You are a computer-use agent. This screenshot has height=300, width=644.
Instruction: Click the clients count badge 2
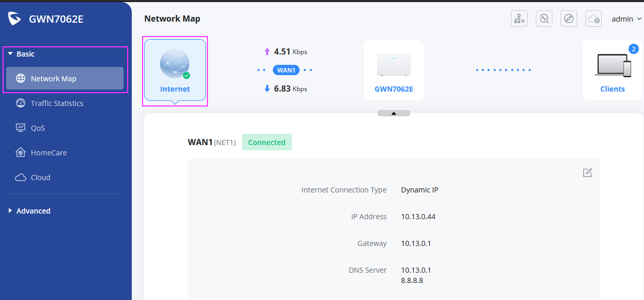coord(634,49)
